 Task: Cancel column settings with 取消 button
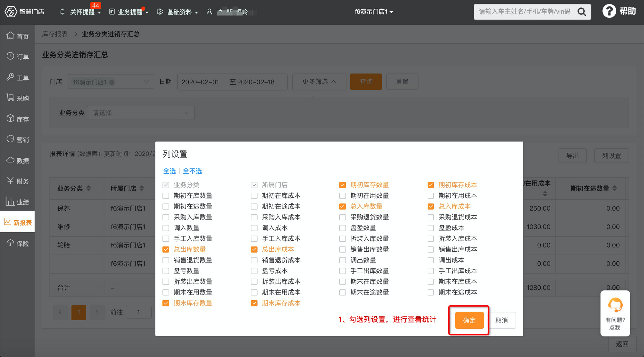pyautogui.click(x=502, y=320)
